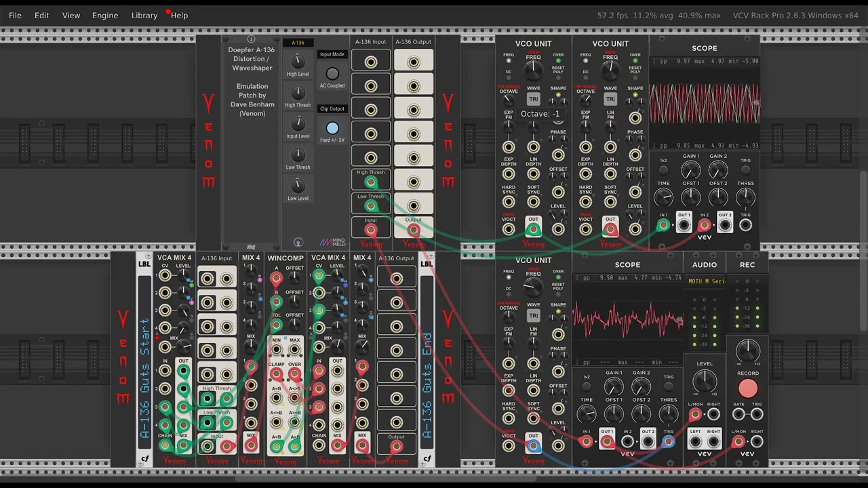The image size is (868, 488).
Task: Click the 'Octave: -1' tooltip text
Action: [x=540, y=114]
